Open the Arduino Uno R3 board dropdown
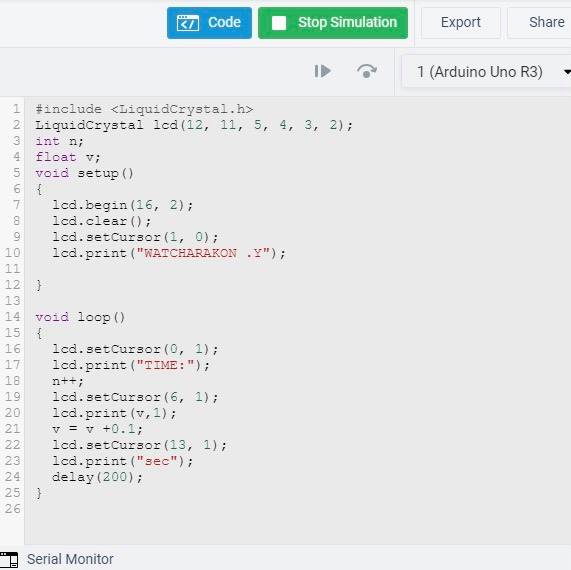Image resolution: width=571 pixels, height=570 pixels. 487,72
